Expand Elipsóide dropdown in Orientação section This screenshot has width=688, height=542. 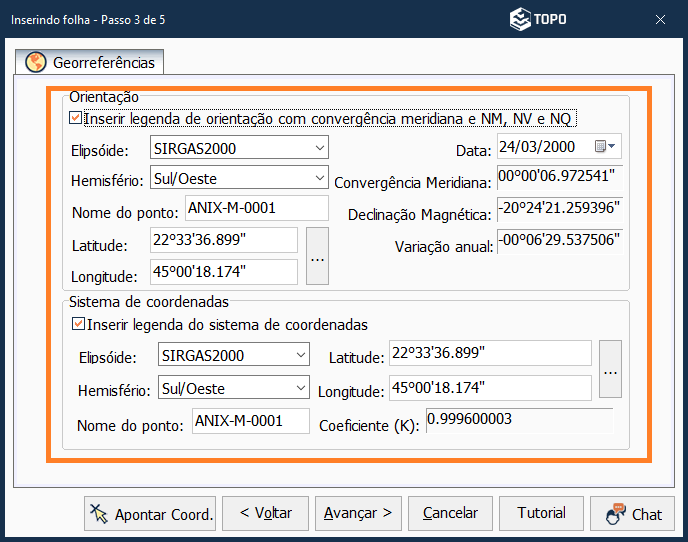319,148
